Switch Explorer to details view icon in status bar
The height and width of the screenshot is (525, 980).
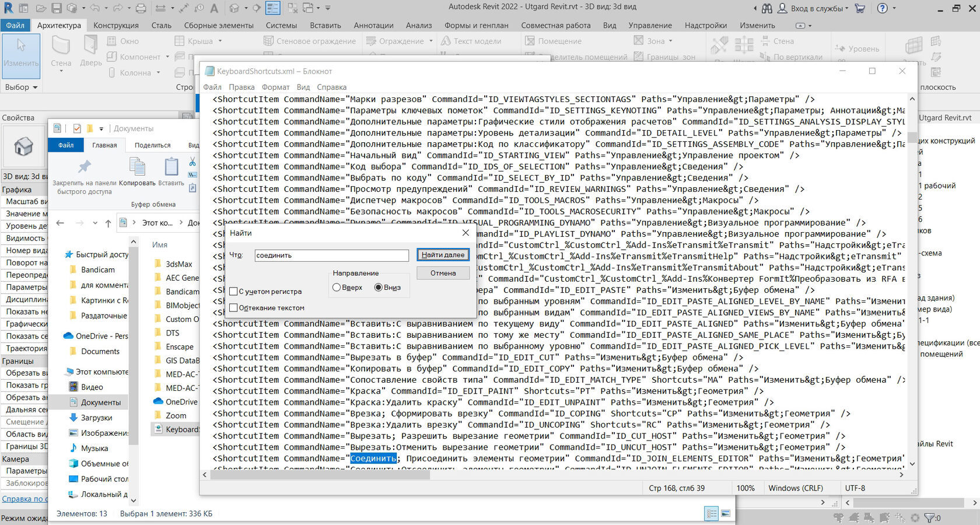(712, 514)
